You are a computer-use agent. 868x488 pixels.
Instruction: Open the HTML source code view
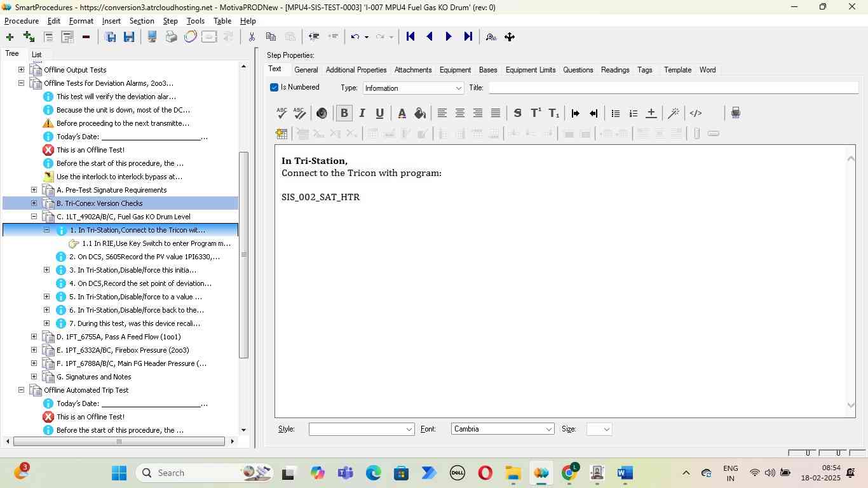[x=696, y=113]
